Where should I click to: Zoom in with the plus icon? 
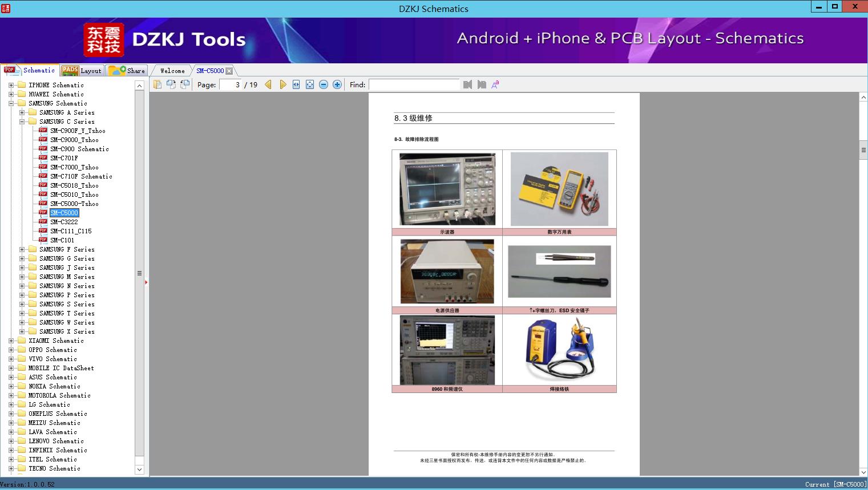point(337,84)
